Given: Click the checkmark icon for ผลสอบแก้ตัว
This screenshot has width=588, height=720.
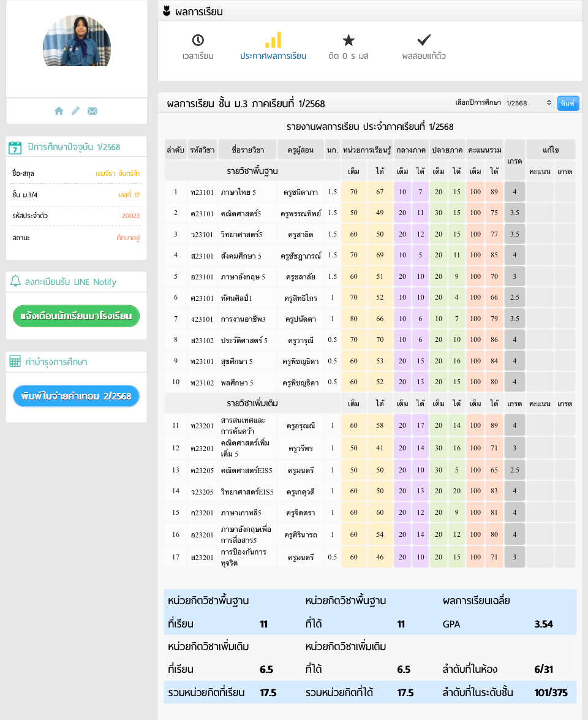Looking at the screenshot, I should [424, 40].
